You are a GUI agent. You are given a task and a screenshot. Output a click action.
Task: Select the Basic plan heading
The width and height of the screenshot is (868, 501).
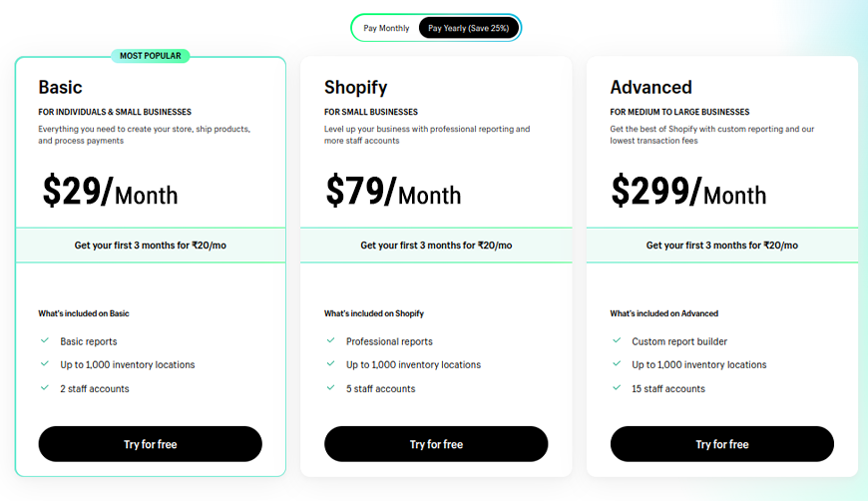pyautogui.click(x=60, y=88)
